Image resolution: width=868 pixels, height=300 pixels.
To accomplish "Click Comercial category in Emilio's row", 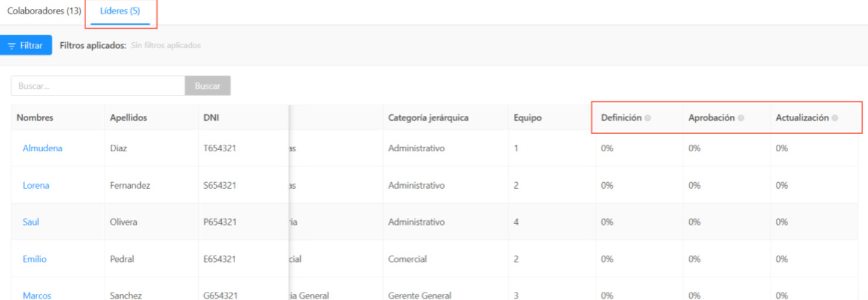I will click(x=408, y=259).
